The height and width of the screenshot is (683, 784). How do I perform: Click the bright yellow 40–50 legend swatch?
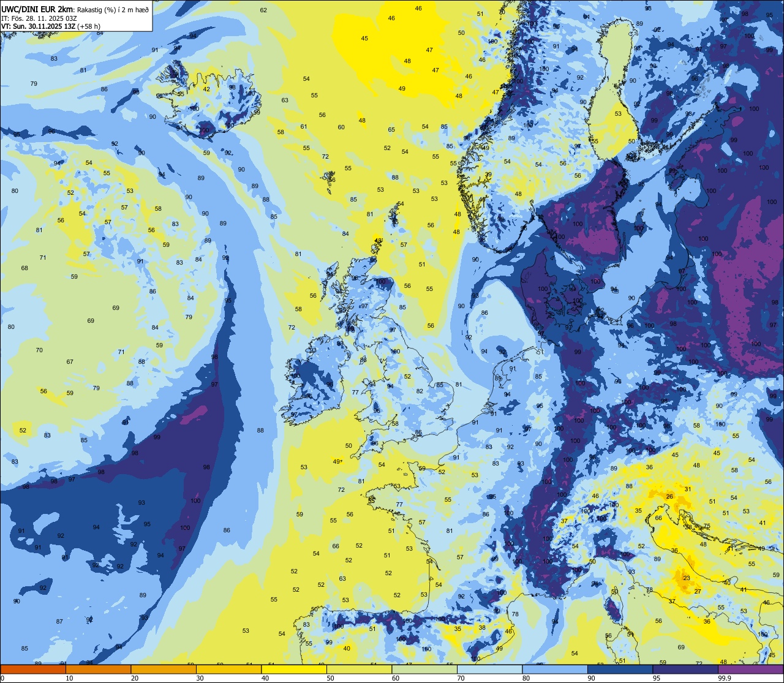point(294,669)
